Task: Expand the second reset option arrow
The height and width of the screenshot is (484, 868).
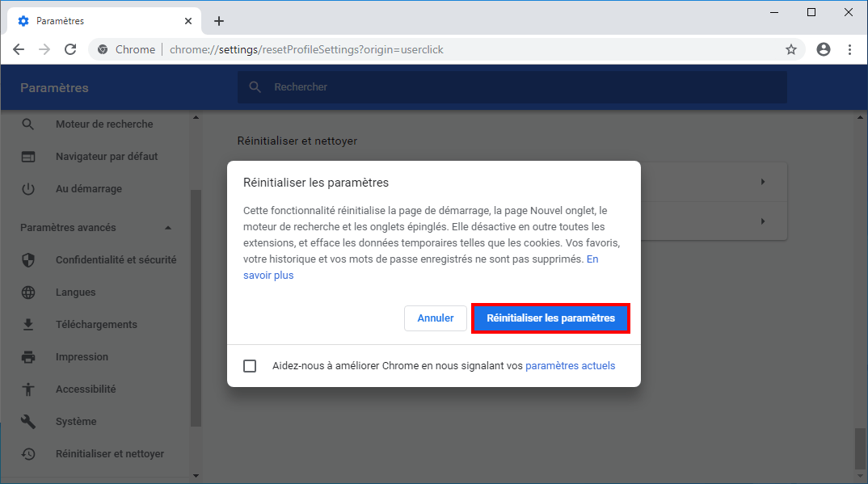Action: (762, 221)
